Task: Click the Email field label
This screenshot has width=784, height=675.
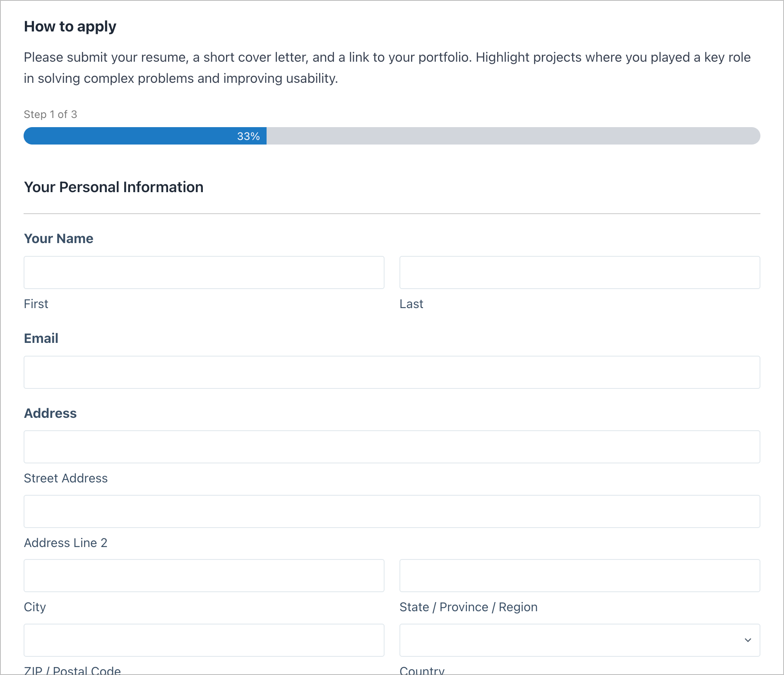Action: coord(41,338)
